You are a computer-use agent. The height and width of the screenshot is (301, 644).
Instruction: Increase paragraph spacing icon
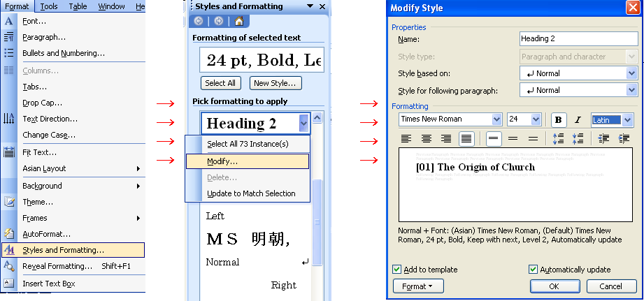coord(558,139)
